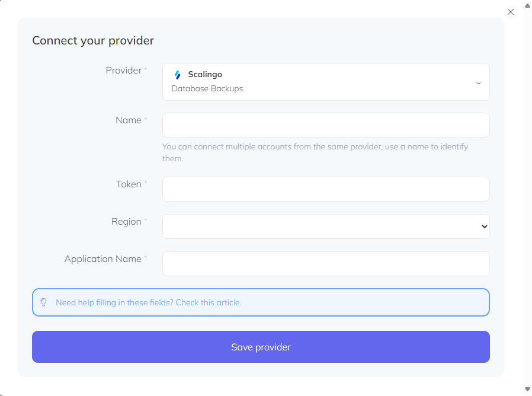This screenshot has height=396, width=532.
Task: Click the Save provider button
Action: click(261, 347)
